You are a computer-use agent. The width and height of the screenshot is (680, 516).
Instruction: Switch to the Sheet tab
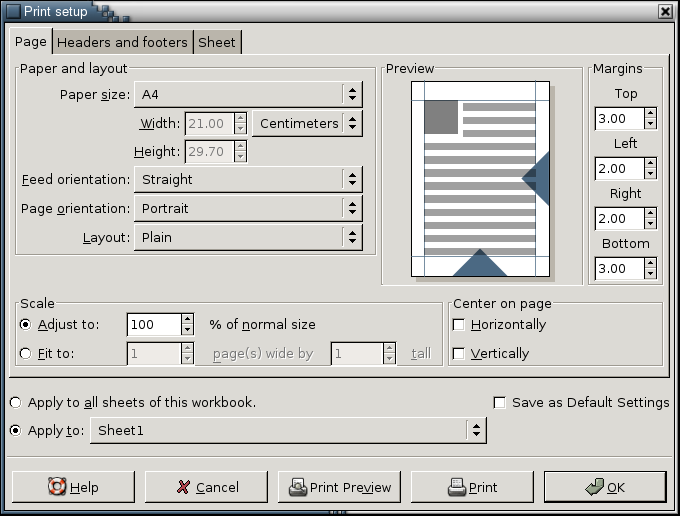(217, 42)
